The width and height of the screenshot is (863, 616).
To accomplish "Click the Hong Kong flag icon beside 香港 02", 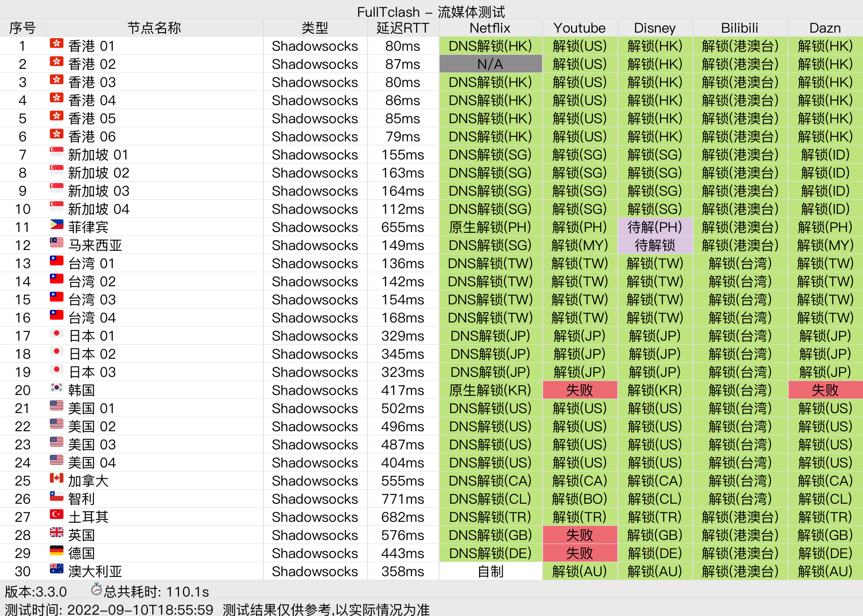I will pos(57,62).
